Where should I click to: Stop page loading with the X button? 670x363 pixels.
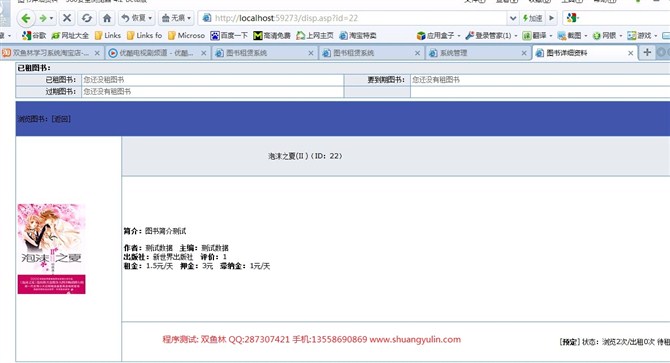[67, 18]
